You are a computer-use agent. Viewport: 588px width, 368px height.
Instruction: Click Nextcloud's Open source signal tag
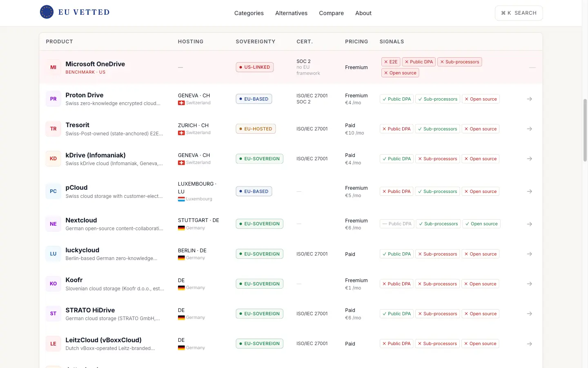coord(481,224)
